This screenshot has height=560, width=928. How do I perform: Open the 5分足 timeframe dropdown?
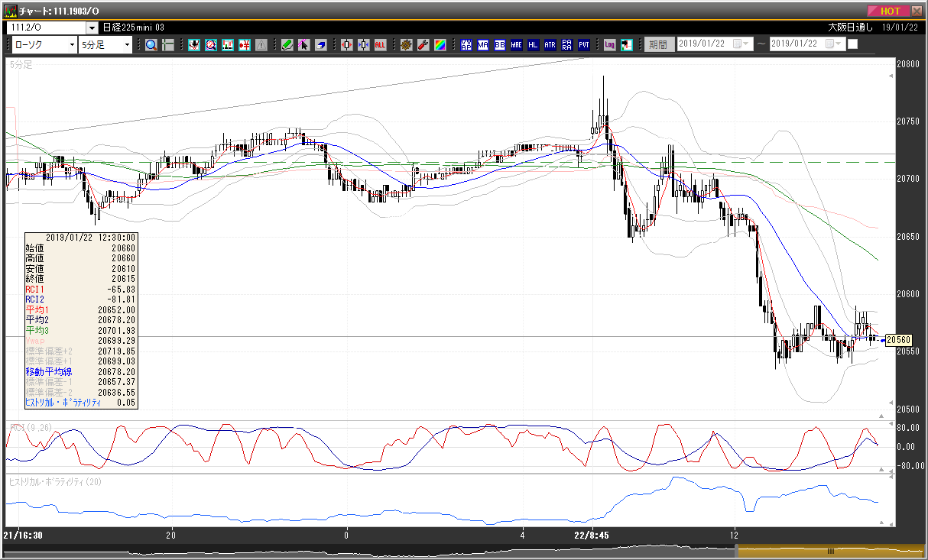click(x=106, y=44)
